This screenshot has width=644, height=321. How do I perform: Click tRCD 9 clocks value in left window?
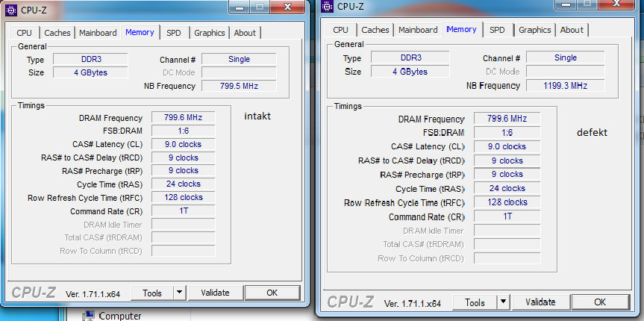(183, 158)
